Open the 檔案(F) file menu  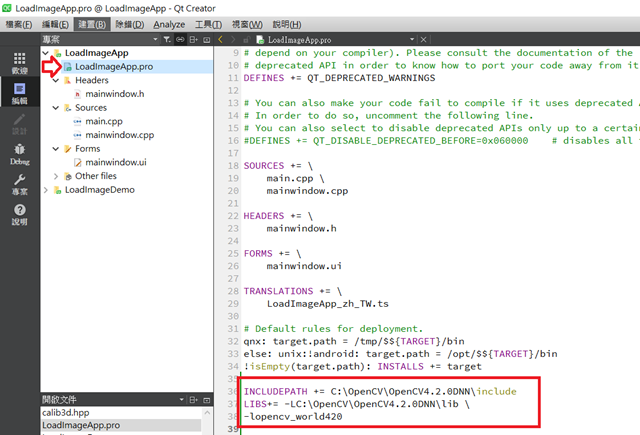click(x=18, y=24)
